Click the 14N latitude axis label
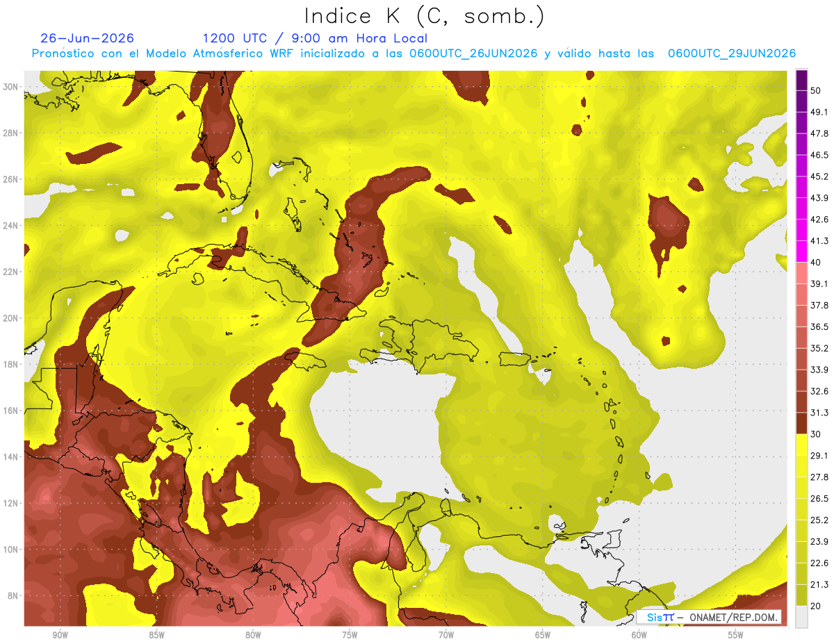Screen dimensions: 834x644 (x=11, y=457)
